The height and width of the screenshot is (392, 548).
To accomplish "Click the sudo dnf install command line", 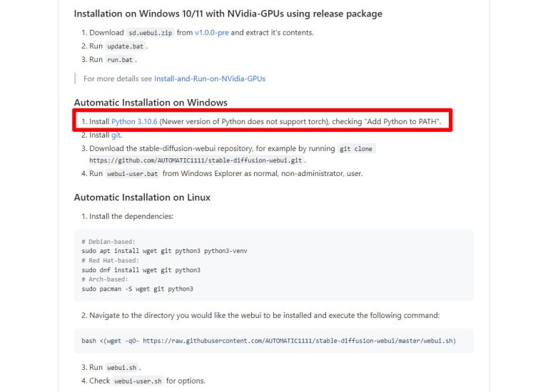I will pos(141,270).
